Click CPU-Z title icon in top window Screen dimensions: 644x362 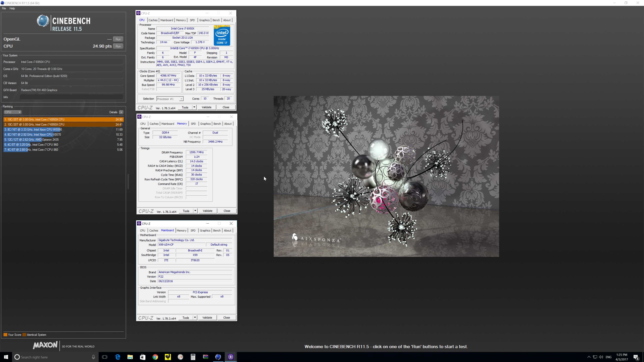coord(139,13)
